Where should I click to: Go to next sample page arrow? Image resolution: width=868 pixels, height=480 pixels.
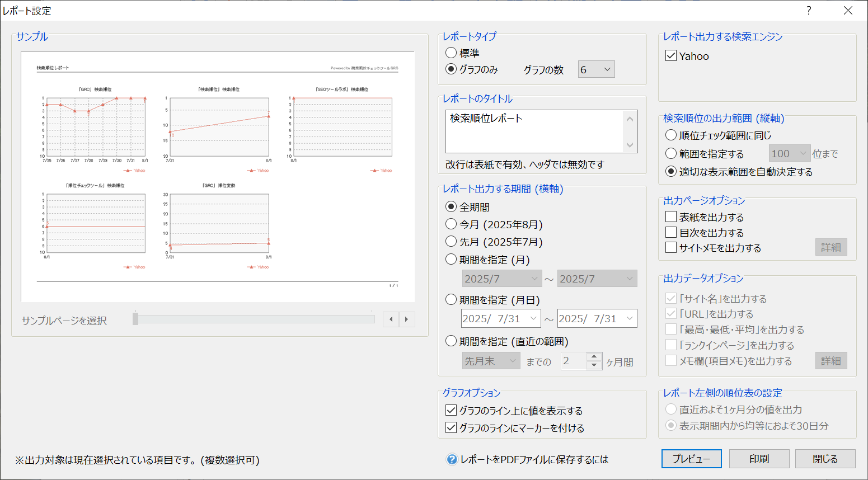pyautogui.click(x=407, y=319)
